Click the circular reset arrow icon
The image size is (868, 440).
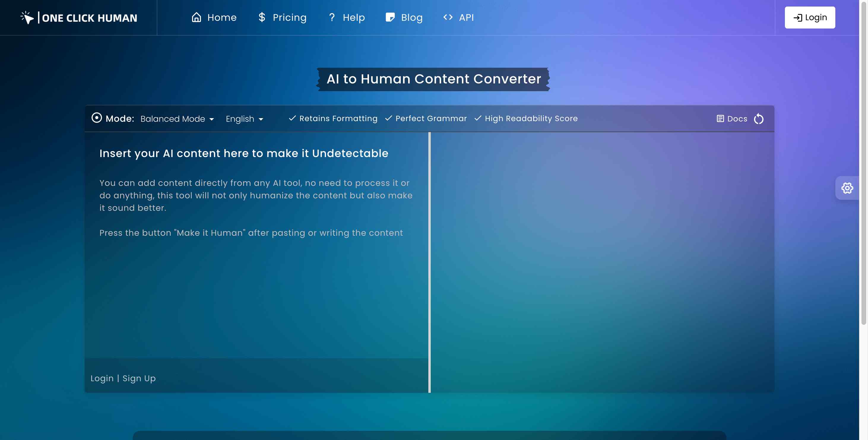[758, 118]
